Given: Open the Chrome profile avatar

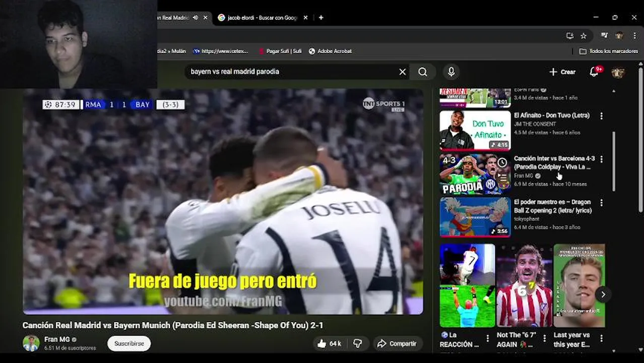Looking at the screenshot, I should pos(619,36).
